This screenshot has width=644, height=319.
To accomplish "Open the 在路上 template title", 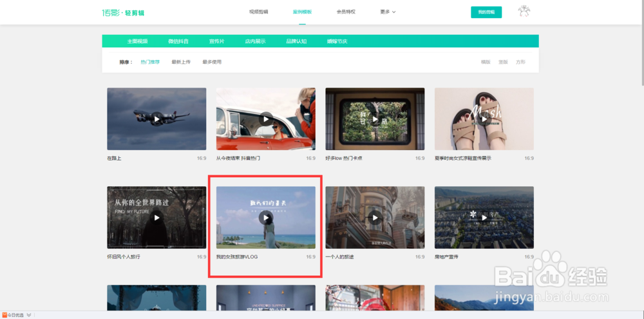I will point(114,159).
